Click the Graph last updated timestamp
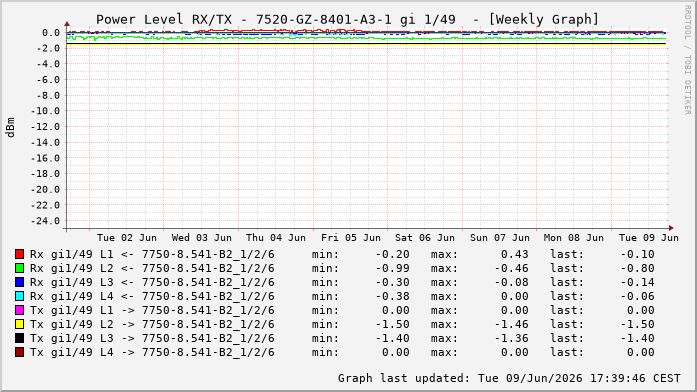697x392 pixels. tap(509, 378)
